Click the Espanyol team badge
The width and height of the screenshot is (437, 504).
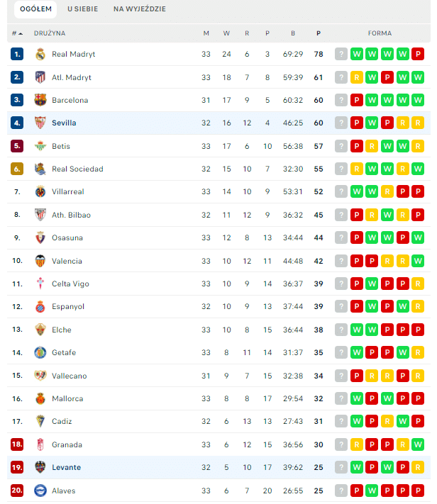click(x=40, y=307)
